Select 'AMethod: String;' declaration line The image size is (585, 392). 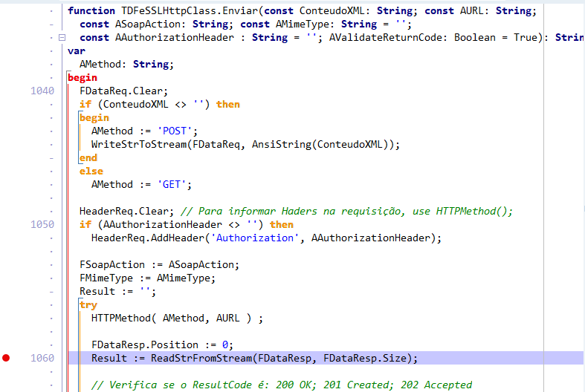point(126,64)
